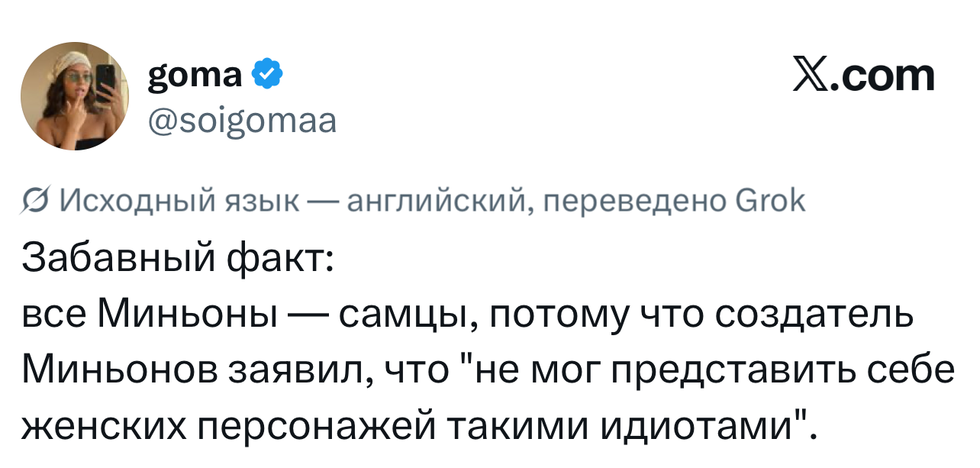Click the @soigomaa handle
Image resolution: width=980 pixels, height=468 pixels.
pos(241,120)
